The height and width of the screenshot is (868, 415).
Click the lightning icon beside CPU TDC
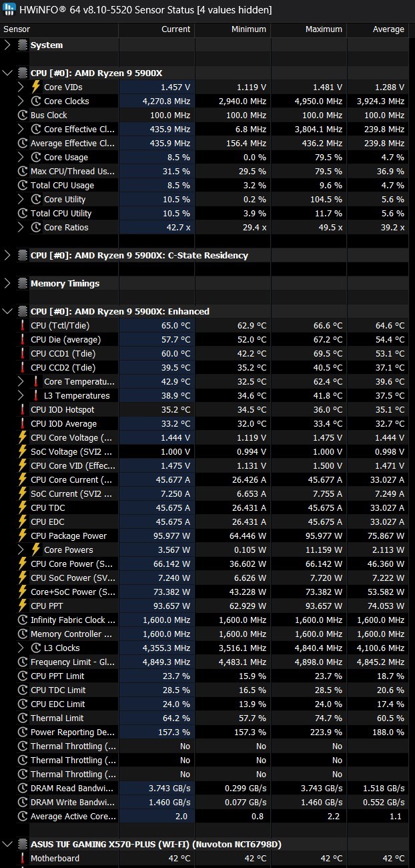pyautogui.click(x=23, y=508)
